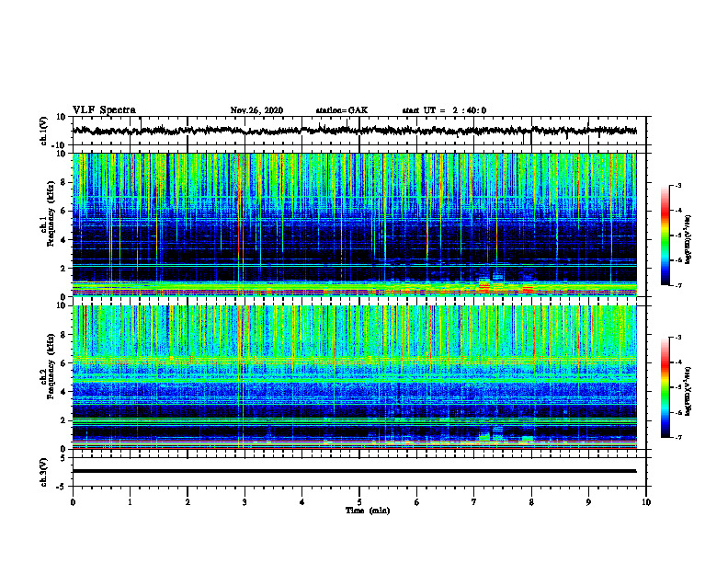Click the ch.1 voltage waveform trace
Image resolution: width=728 pixels, height=563 pixels.
(x=354, y=131)
